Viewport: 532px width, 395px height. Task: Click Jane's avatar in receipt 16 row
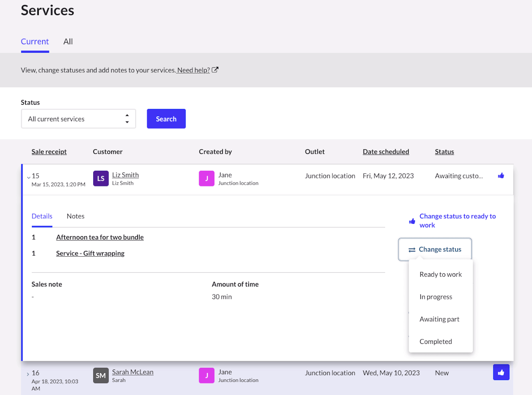click(x=206, y=375)
